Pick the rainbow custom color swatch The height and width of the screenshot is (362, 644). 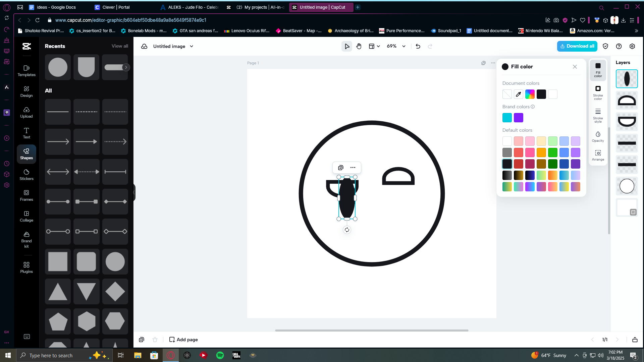point(530,94)
